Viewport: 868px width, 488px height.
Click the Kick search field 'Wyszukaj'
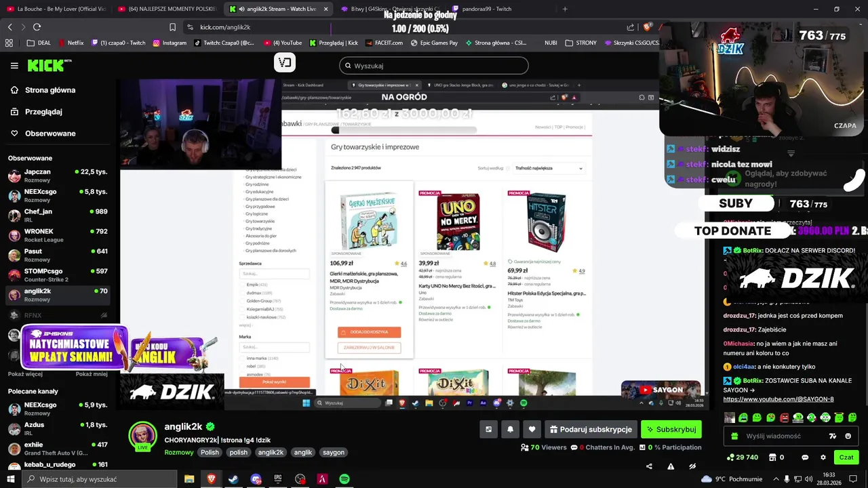pos(434,66)
